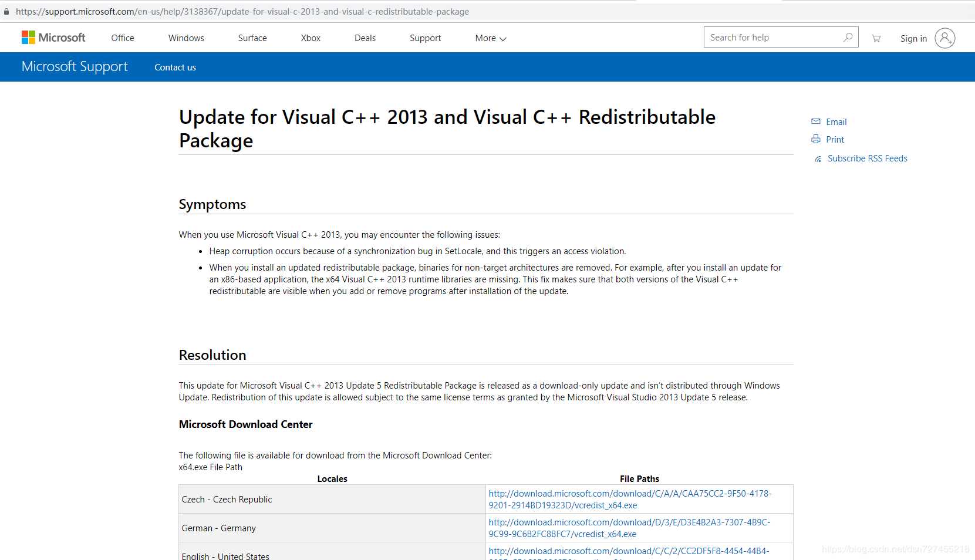Click the search magnifier icon

click(x=848, y=38)
